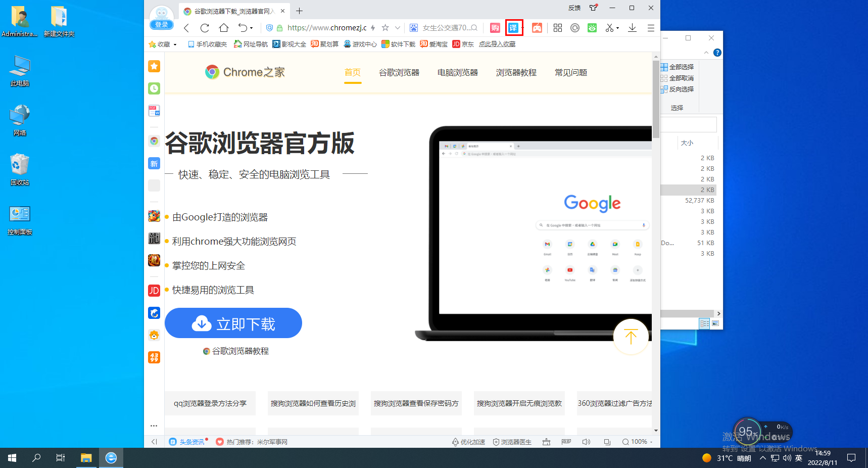Click the 手机收藏夹 bookmark
This screenshot has width=868, height=468.
click(208, 44)
